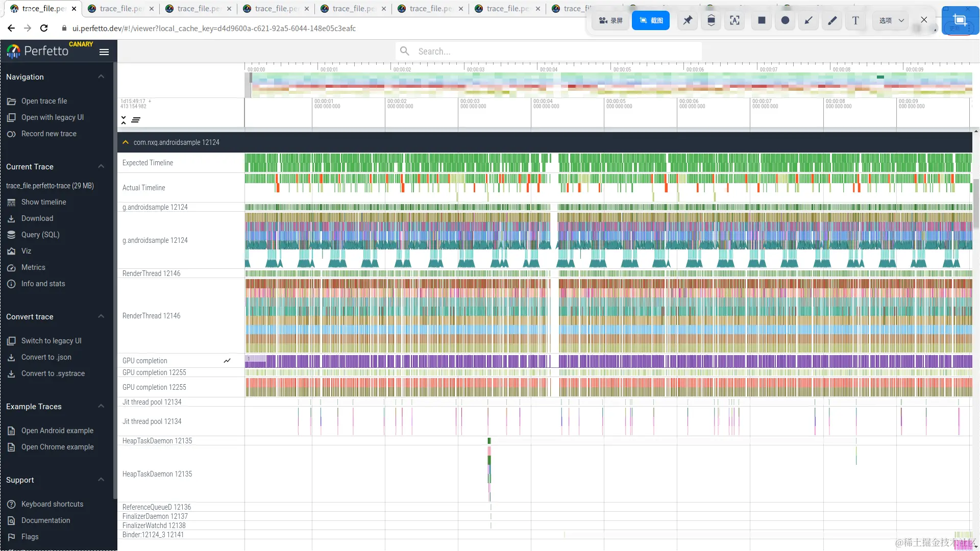The image size is (980, 551).
Task: Select the pin tool in the screenshot toolbar
Action: (x=688, y=20)
